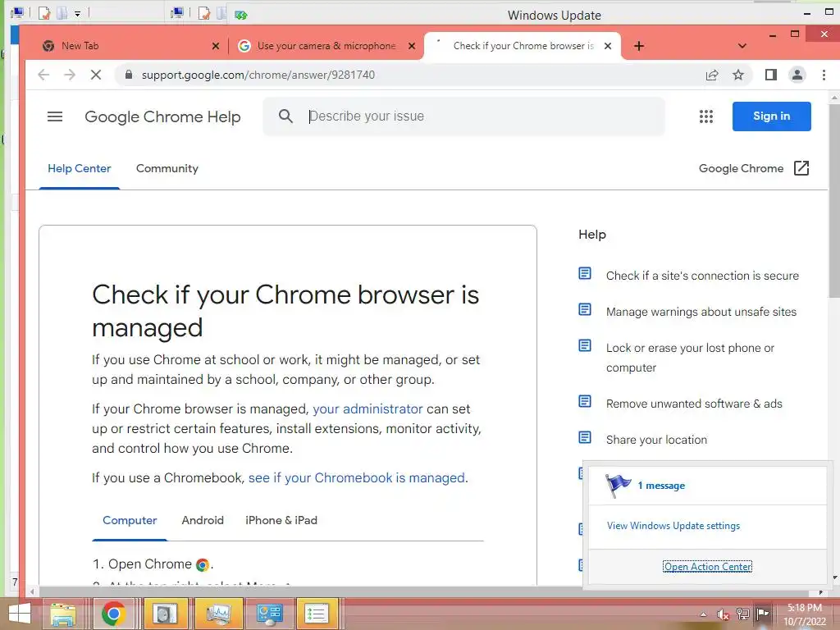Open File Explorer from the taskbar
This screenshot has height=630, width=840.
[64, 614]
